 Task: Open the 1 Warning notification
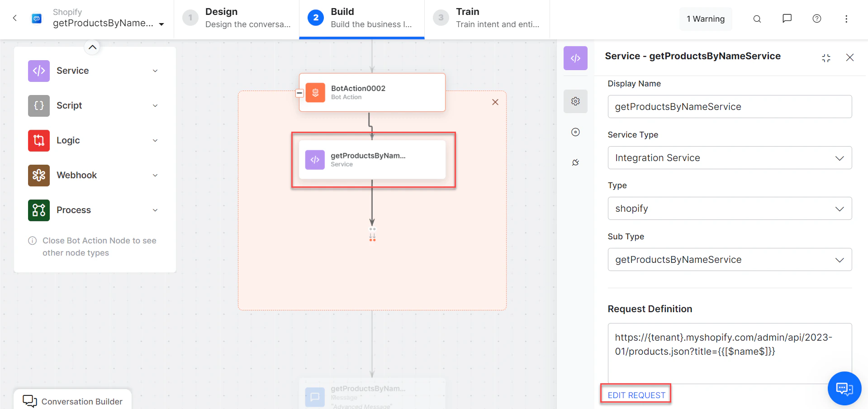click(x=705, y=19)
